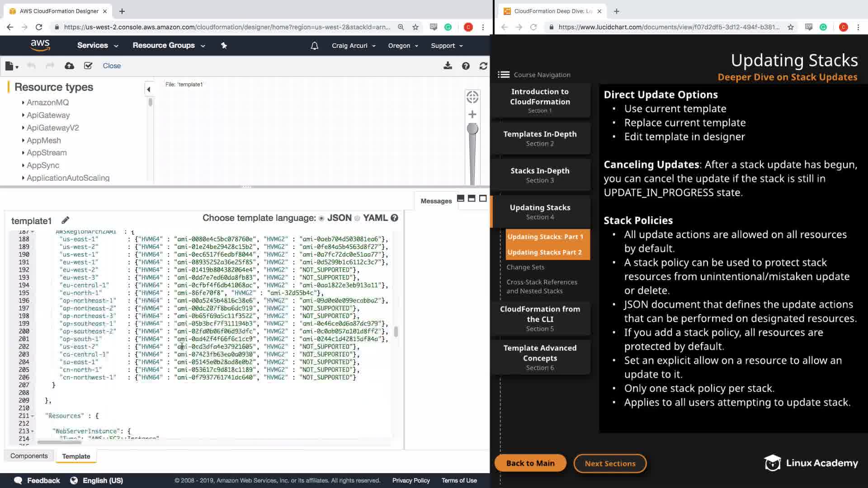Click the pin shortcut icon in AWS navbar
The width and height of the screenshot is (868, 488).
point(224,46)
